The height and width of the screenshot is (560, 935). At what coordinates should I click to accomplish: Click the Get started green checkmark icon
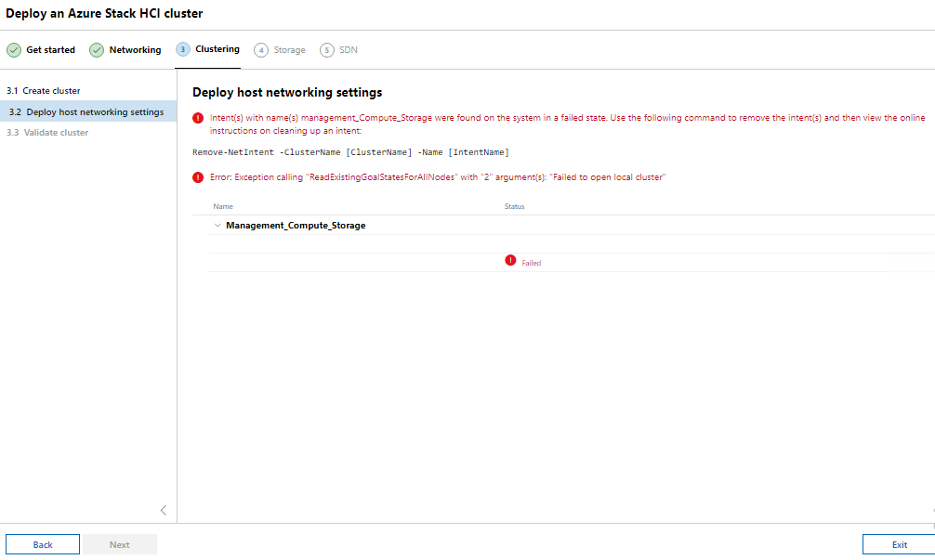click(14, 50)
